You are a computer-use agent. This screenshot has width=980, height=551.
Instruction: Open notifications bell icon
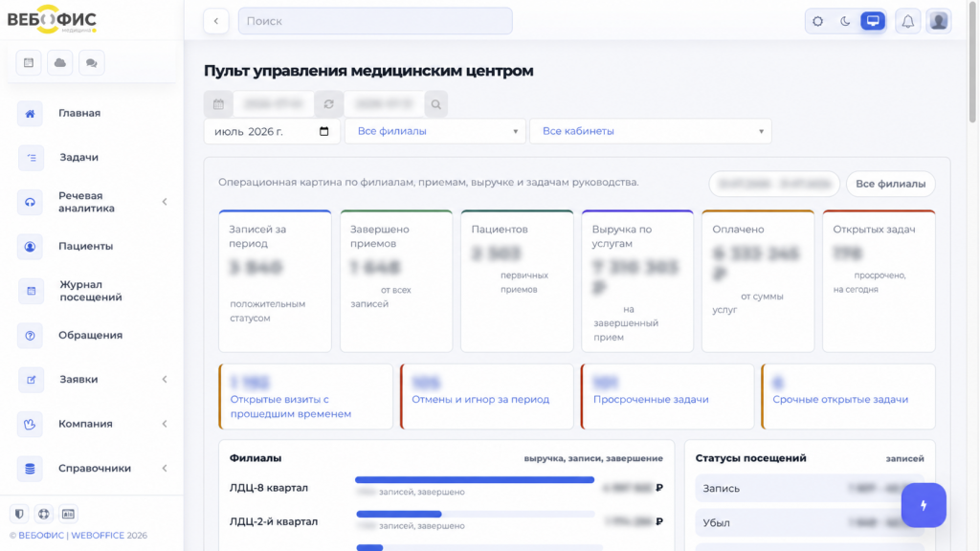pos(907,21)
